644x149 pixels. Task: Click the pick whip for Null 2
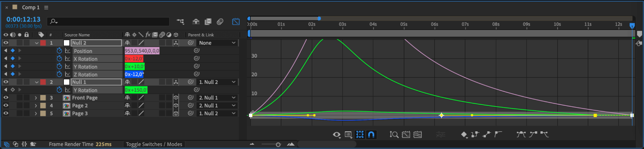[x=191, y=43]
